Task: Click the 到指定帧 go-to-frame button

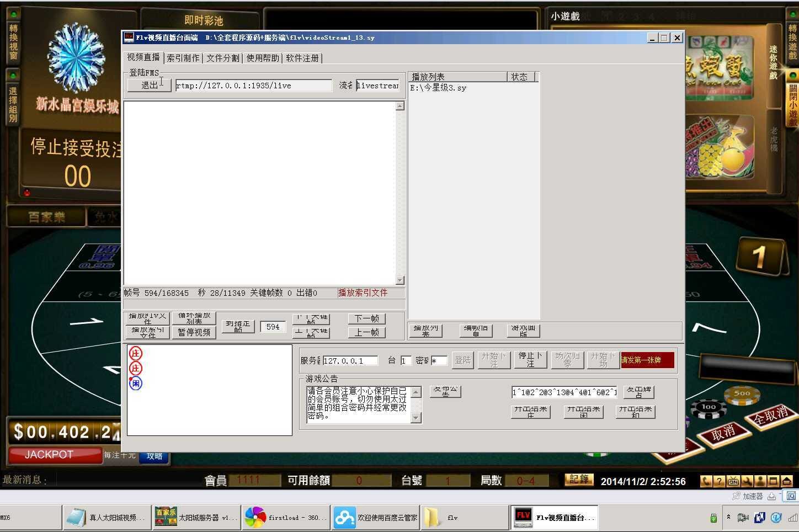Action: pyautogui.click(x=238, y=326)
